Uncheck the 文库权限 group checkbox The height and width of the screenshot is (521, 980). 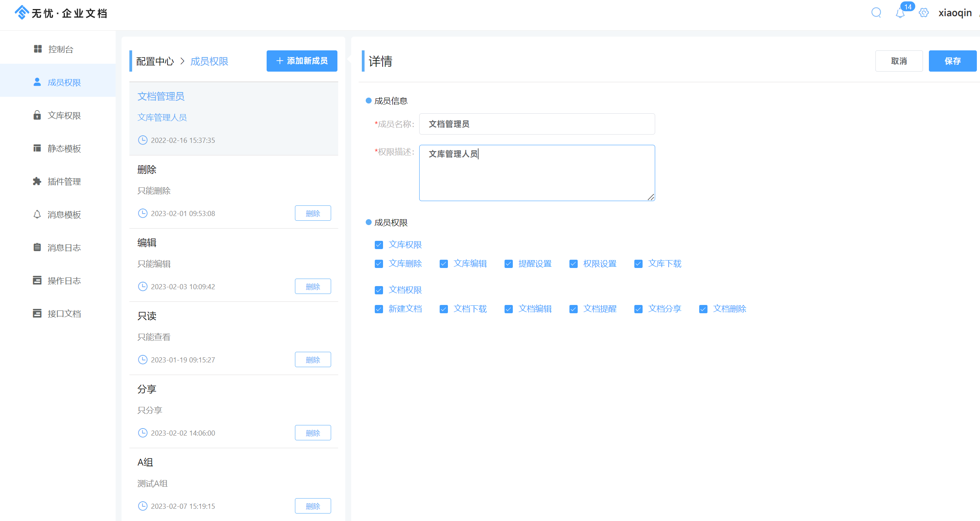coord(379,245)
